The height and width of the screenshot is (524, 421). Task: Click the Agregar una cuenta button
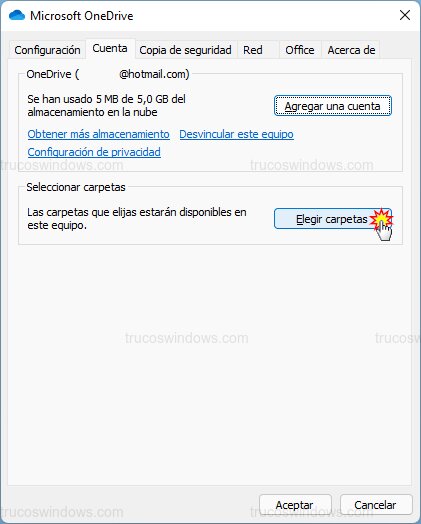click(332, 106)
